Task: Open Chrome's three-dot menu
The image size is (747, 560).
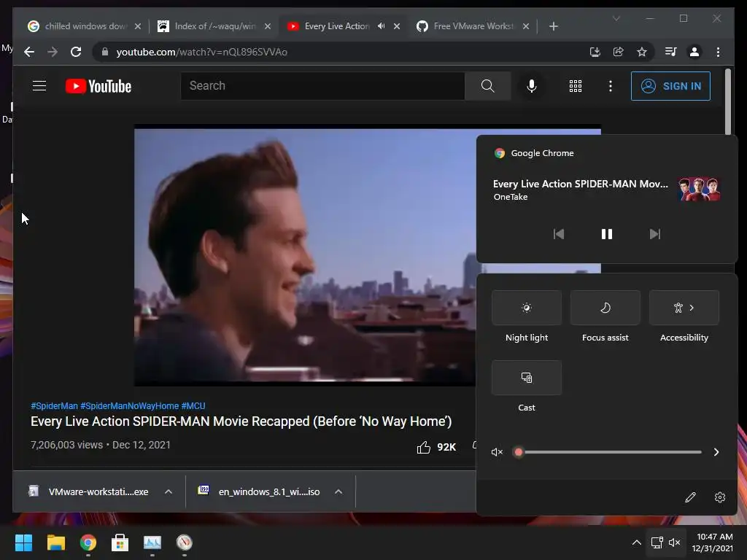Action: click(x=718, y=52)
